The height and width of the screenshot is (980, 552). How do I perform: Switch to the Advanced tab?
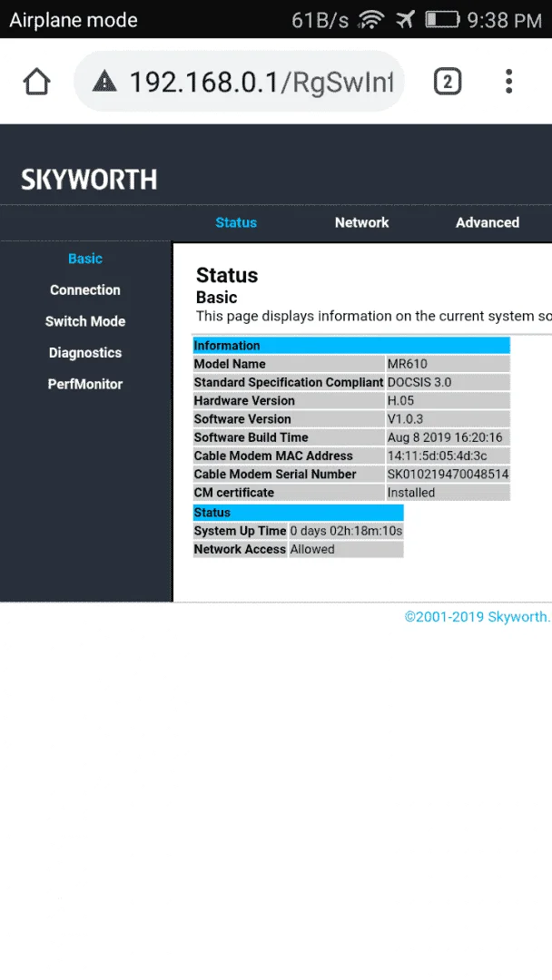click(x=488, y=222)
